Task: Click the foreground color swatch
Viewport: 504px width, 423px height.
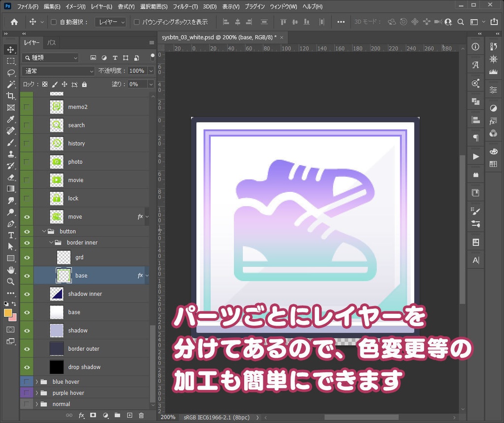Action: 8,312
